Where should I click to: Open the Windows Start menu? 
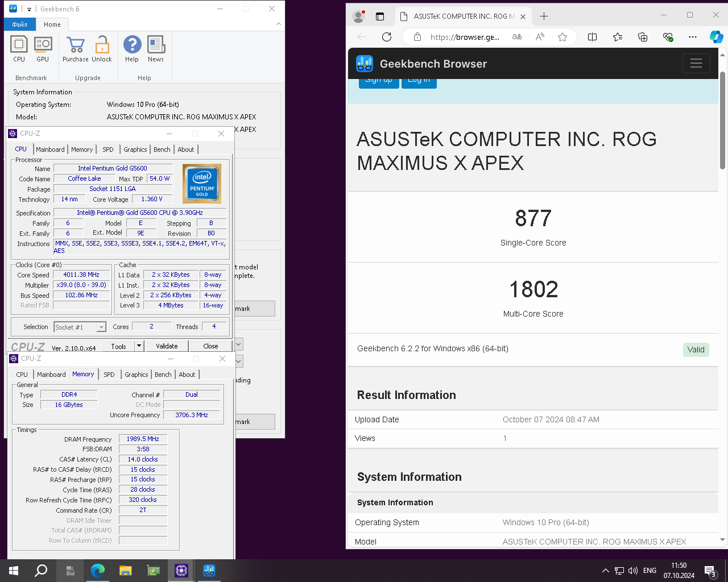14,571
